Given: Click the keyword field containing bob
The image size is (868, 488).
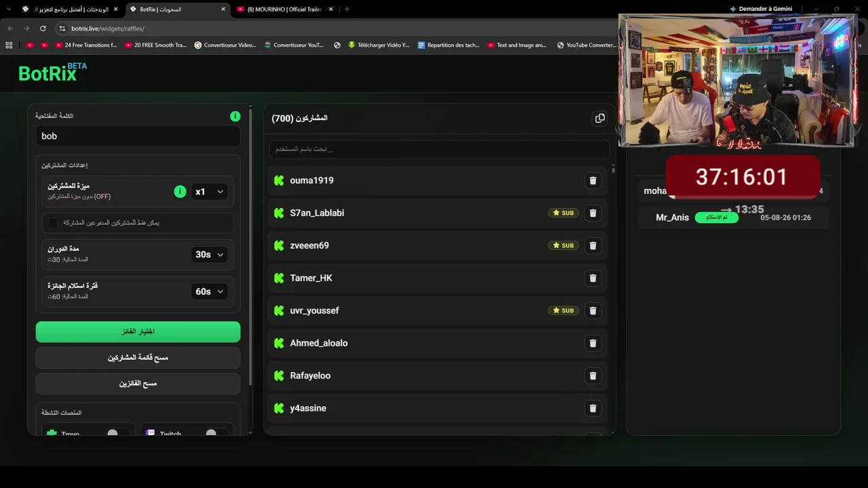Looking at the screenshot, I should click(138, 136).
